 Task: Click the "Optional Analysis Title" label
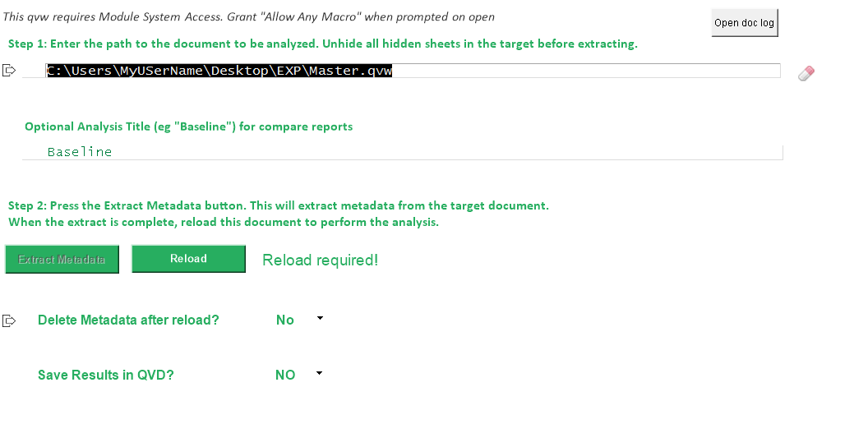[188, 127]
